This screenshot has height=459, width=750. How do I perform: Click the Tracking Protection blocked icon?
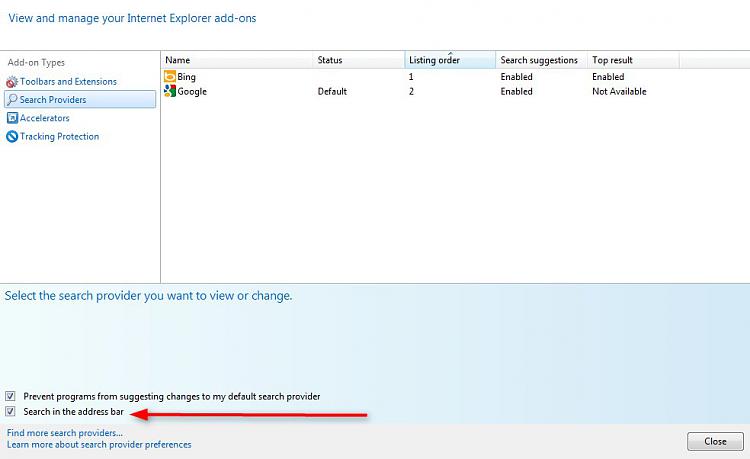tap(12, 137)
